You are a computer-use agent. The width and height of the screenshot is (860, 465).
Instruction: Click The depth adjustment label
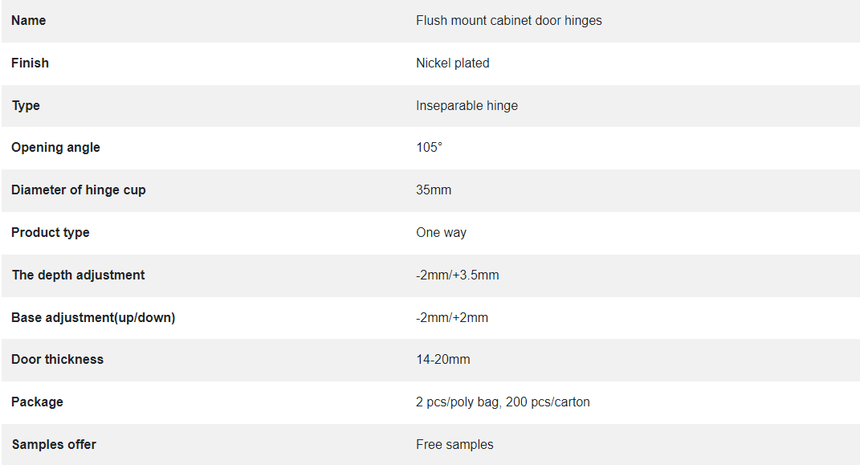78,275
